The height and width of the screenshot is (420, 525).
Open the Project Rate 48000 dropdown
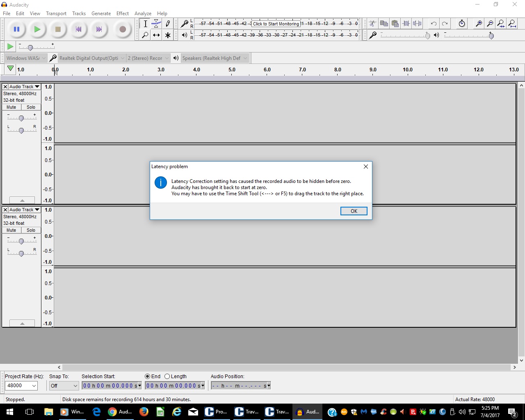click(x=21, y=386)
